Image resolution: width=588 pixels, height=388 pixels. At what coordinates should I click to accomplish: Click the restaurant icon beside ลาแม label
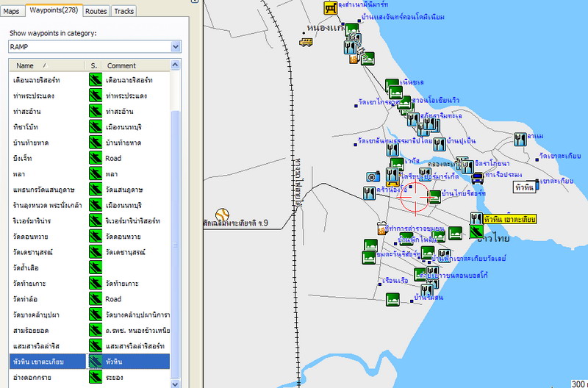(520, 137)
